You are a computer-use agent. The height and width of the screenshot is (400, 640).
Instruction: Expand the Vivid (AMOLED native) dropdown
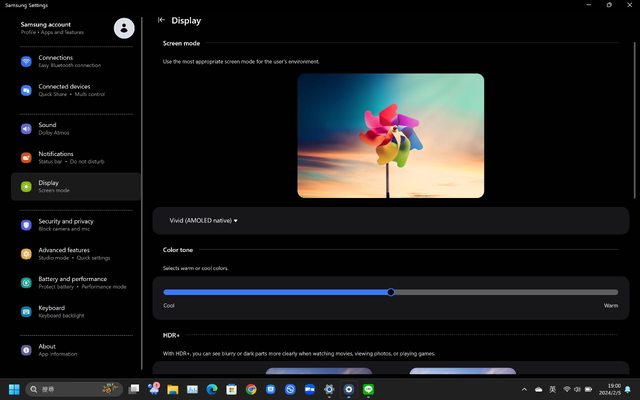coord(204,220)
